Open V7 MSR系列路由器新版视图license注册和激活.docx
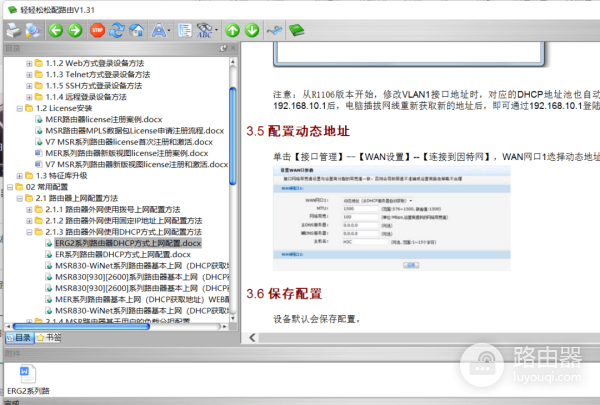Image resolution: width=600 pixels, height=405 pixels. pos(137,165)
